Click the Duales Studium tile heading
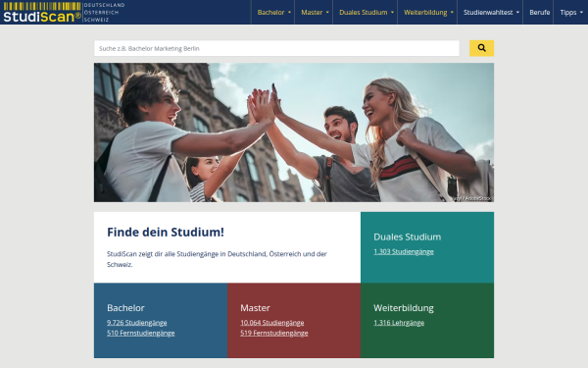The height and width of the screenshot is (368, 588). [x=408, y=237]
